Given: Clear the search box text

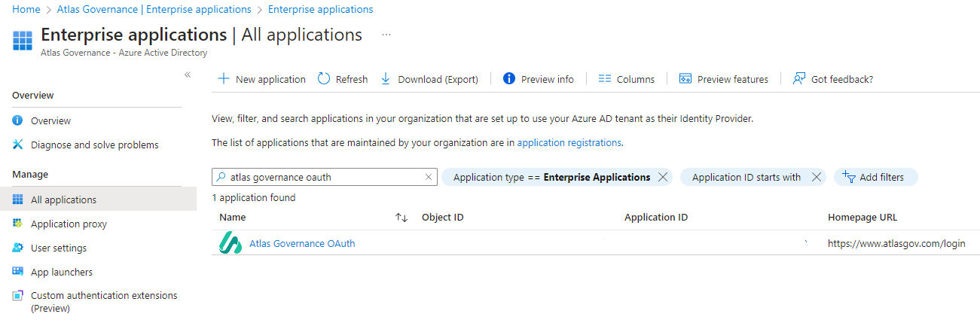Looking at the screenshot, I should tap(429, 177).
